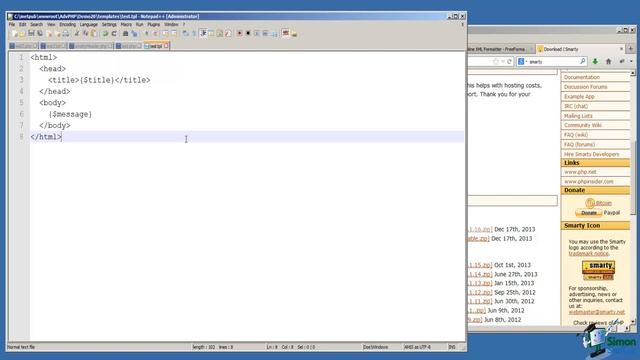640x360 pixels.
Task: Click the Firefox page vertical scrollbar
Action: [x=633, y=178]
